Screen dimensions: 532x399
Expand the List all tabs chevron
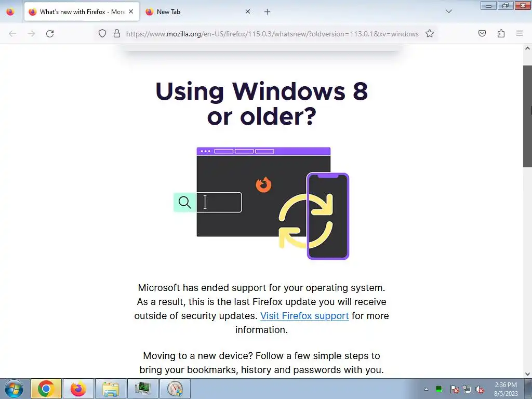[x=448, y=11]
